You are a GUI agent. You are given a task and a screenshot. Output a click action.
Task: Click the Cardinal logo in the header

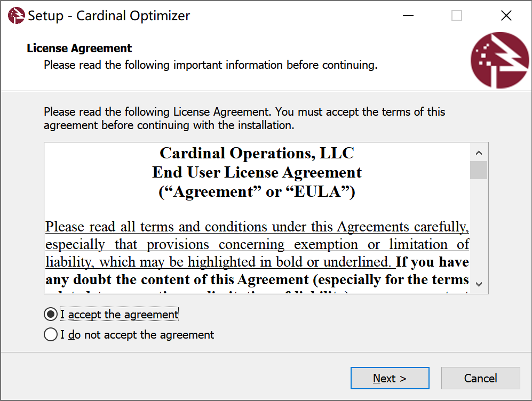(499, 60)
